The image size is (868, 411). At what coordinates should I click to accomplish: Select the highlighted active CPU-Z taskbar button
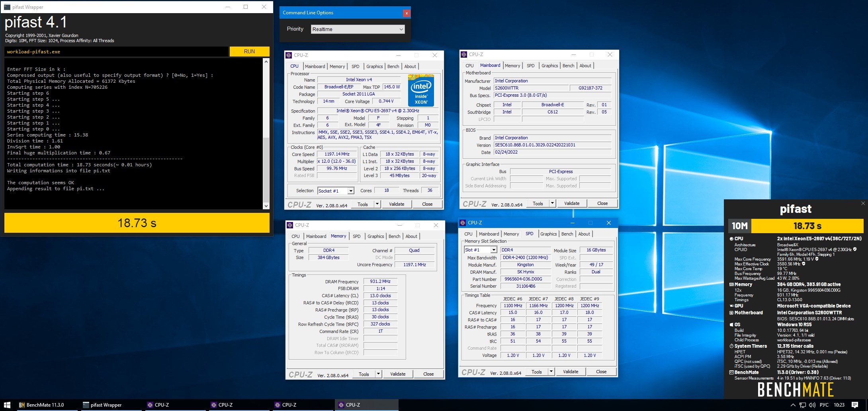pyautogui.click(x=366, y=405)
